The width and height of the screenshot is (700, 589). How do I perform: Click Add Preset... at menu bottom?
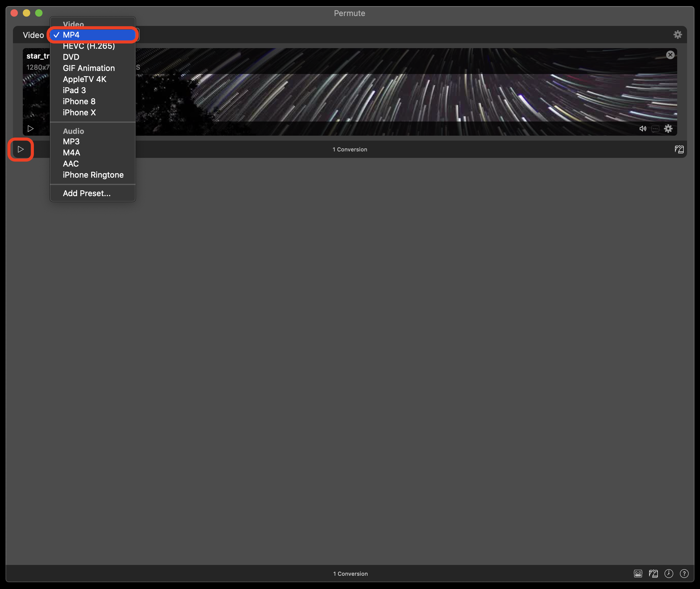[x=86, y=193]
